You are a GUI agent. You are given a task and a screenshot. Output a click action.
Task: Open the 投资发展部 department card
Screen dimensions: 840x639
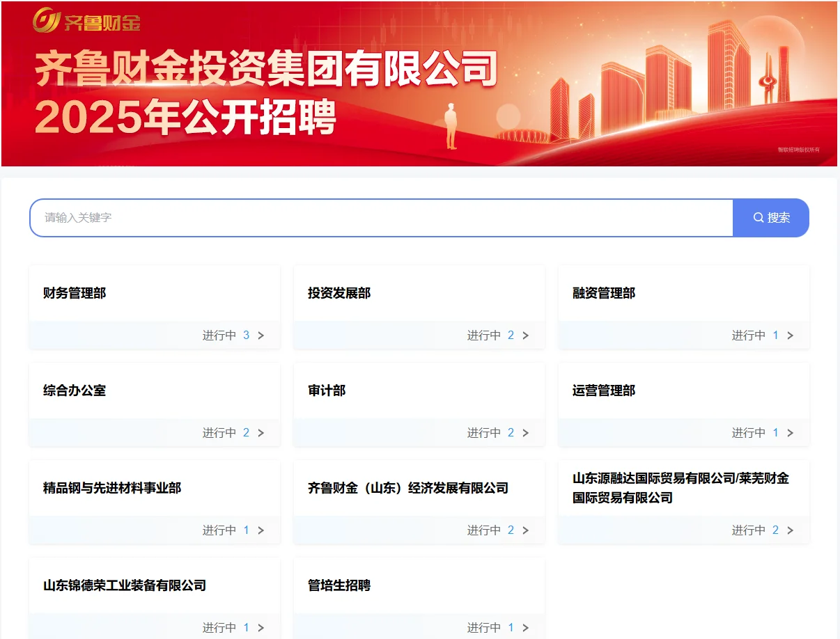419,307
